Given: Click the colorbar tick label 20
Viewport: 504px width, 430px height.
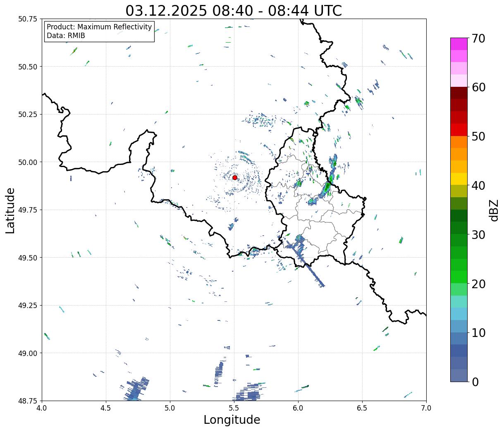Looking at the screenshot, I should click(x=478, y=284).
